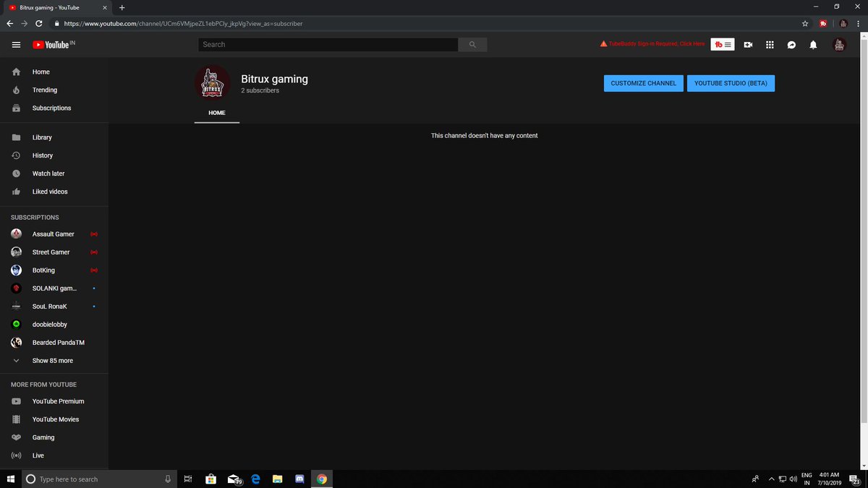Expand Show 85 more subscriptions

tap(54, 361)
